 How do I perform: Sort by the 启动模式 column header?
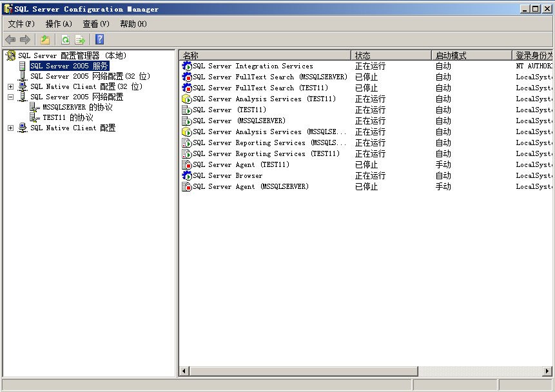pos(471,55)
